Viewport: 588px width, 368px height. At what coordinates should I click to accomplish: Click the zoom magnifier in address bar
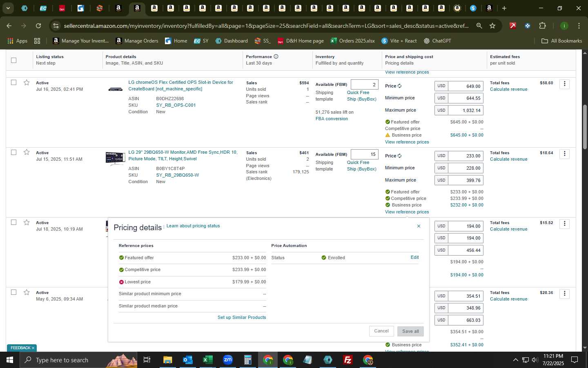coord(479,26)
